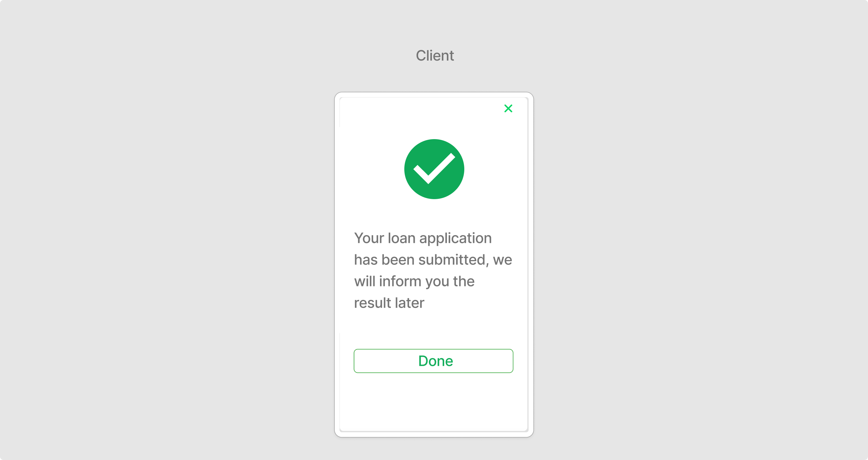
Task: Click the green cross in card corner
Action: click(508, 108)
